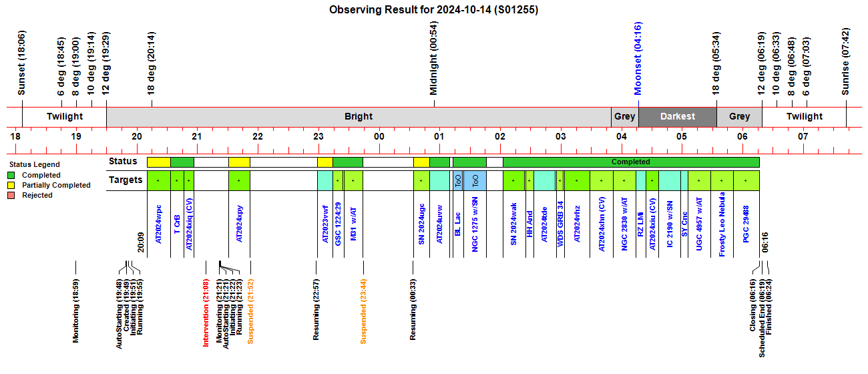Open the RZ LMi target label
Screen dimensions: 868x374
[641, 223]
